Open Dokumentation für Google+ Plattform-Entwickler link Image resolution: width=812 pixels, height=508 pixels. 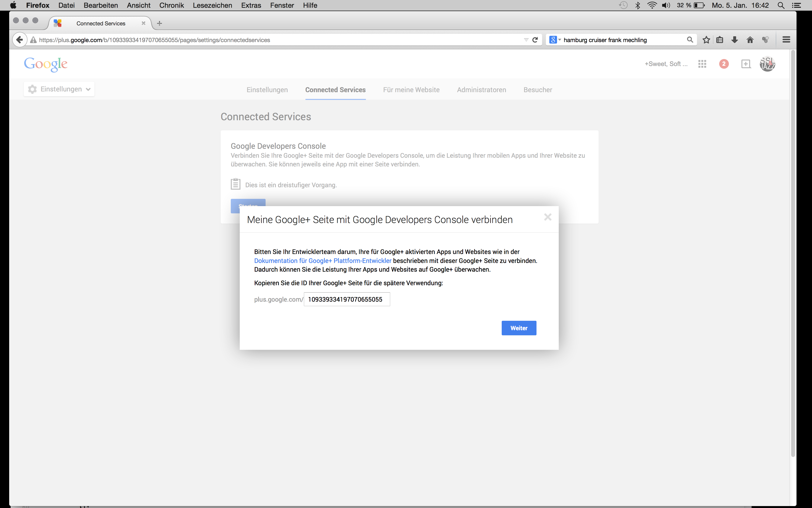tap(322, 261)
